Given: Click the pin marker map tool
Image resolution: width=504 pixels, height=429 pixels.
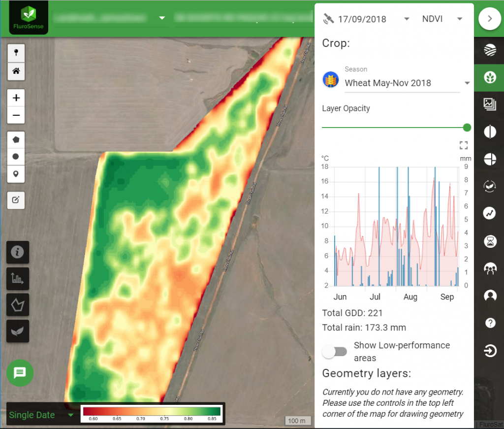Looking at the screenshot, I should [x=16, y=53].
